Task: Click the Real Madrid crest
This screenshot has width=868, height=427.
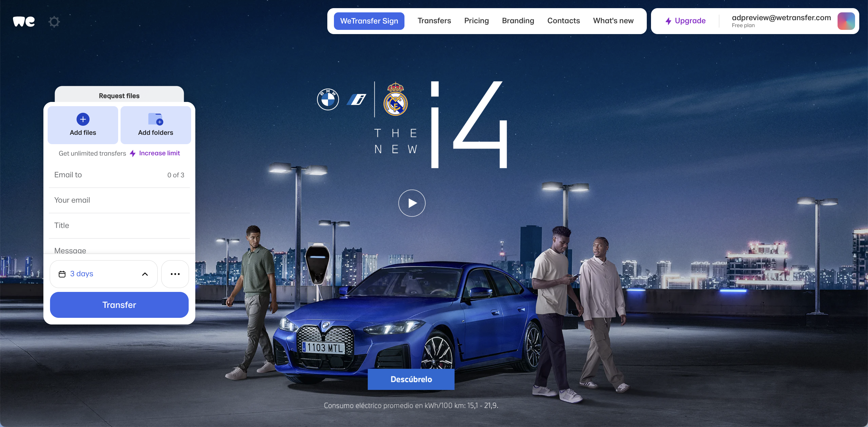Action: (396, 99)
